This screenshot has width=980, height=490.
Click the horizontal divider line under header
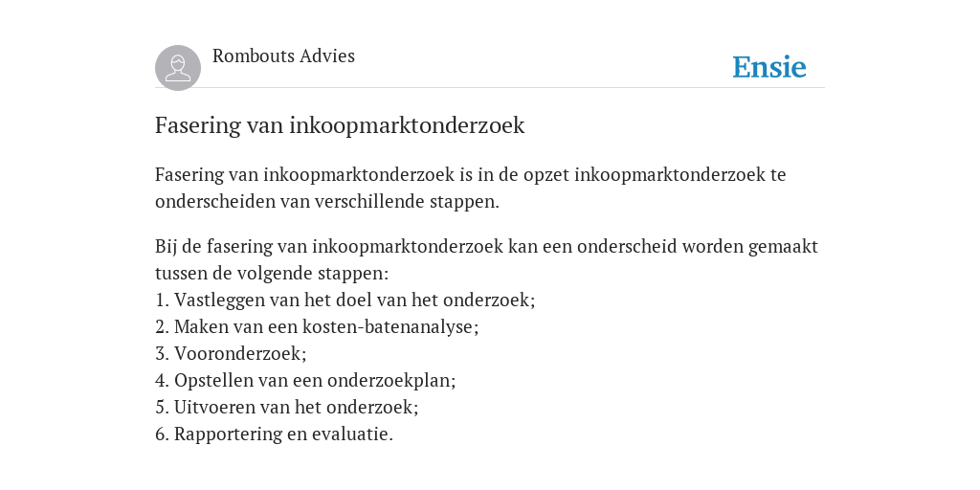[490, 87]
